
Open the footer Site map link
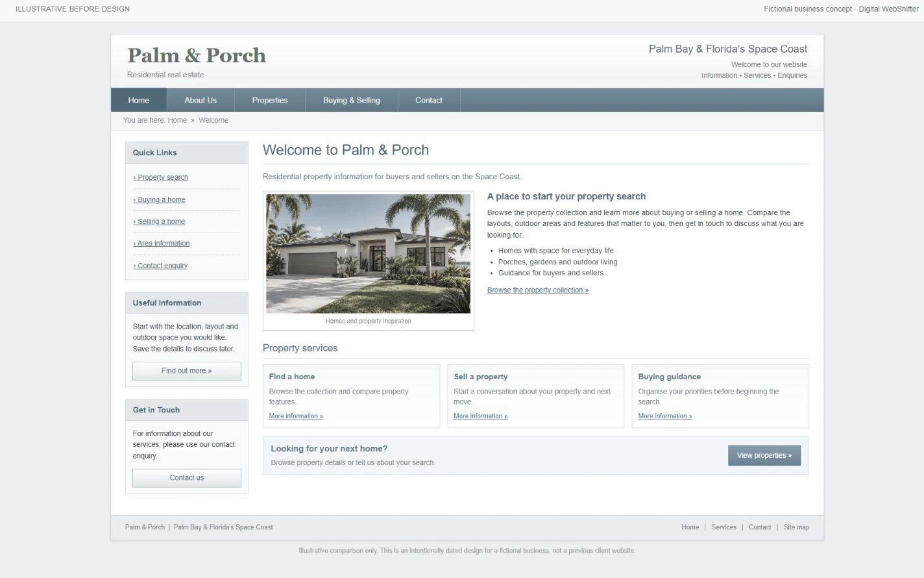796,527
